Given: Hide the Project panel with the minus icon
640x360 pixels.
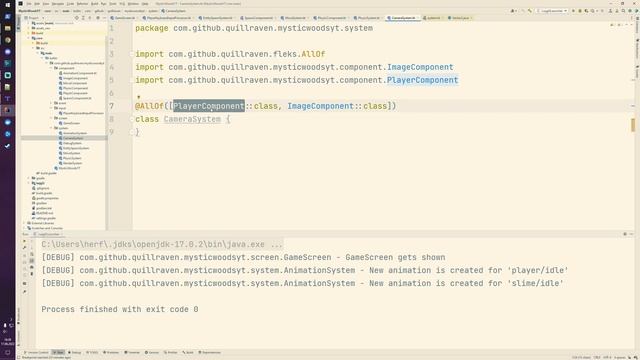Looking at the screenshot, I should [104, 18].
